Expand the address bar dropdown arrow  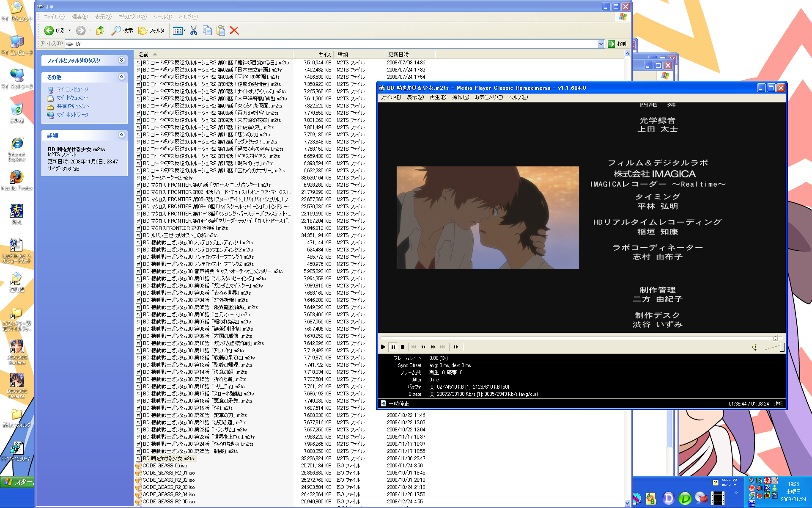[x=601, y=44]
